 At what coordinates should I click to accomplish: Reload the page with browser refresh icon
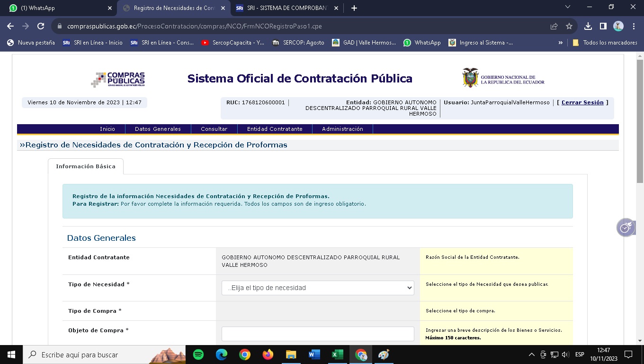click(x=41, y=27)
